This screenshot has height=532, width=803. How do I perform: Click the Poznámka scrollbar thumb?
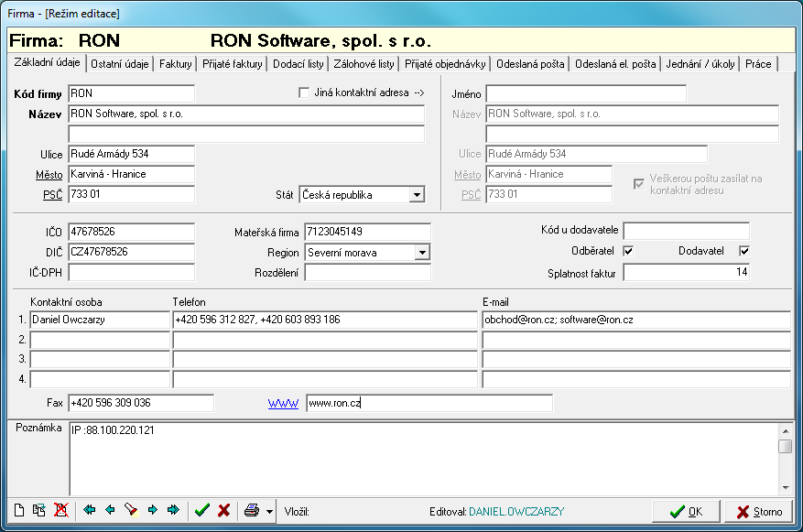(x=786, y=446)
